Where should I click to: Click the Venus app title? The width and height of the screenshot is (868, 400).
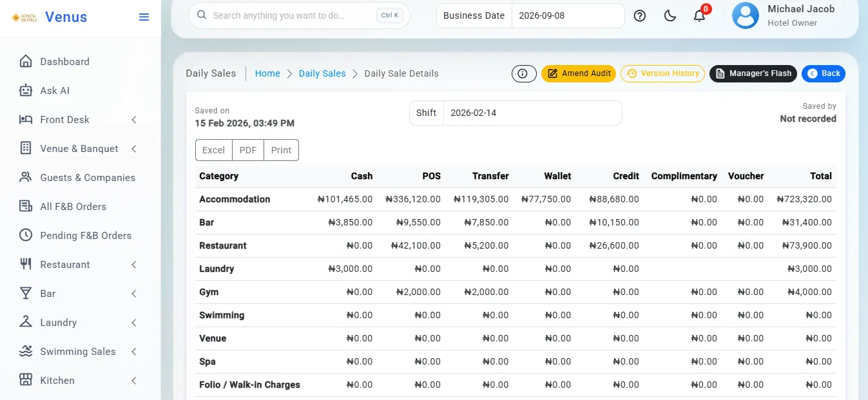point(66,17)
